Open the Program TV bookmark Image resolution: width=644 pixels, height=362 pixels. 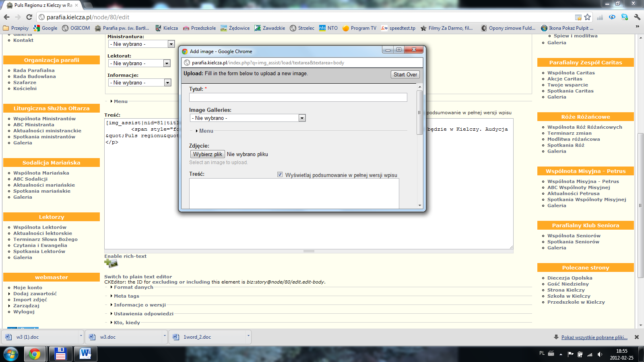[x=359, y=28]
